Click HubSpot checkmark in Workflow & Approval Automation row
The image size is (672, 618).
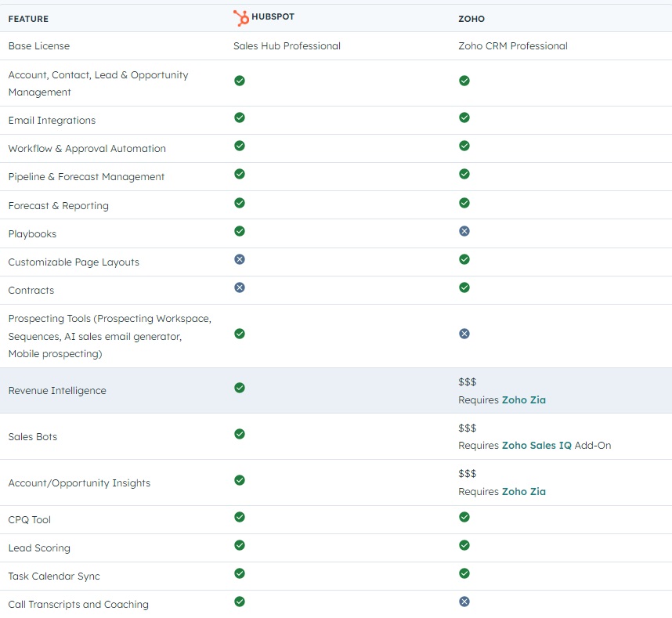point(240,146)
